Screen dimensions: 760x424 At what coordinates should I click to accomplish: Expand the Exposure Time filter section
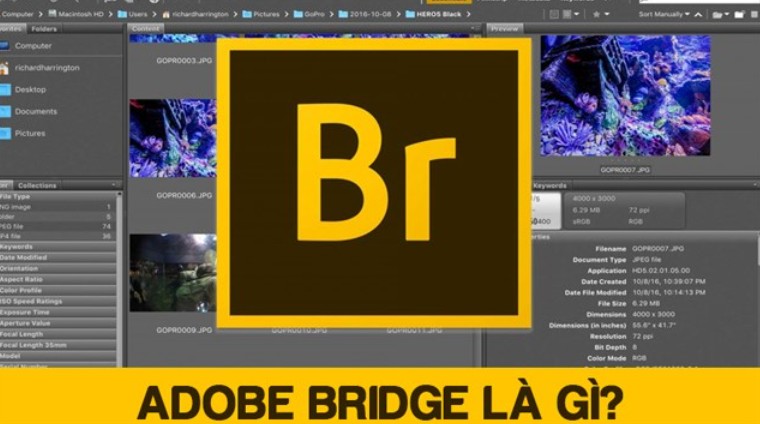pyautogui.click(x=57, y=313)
